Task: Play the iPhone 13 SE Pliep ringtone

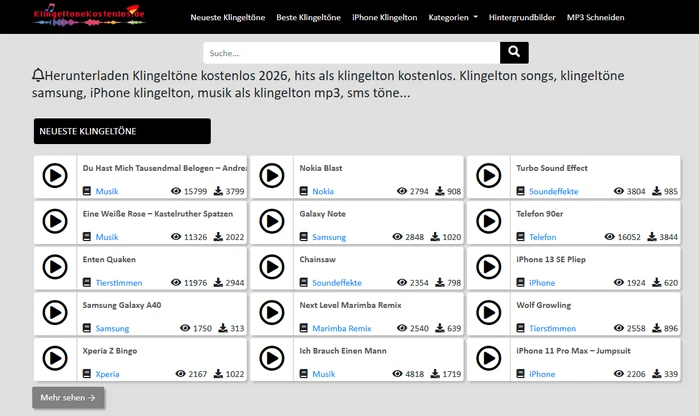Action: 489,267
